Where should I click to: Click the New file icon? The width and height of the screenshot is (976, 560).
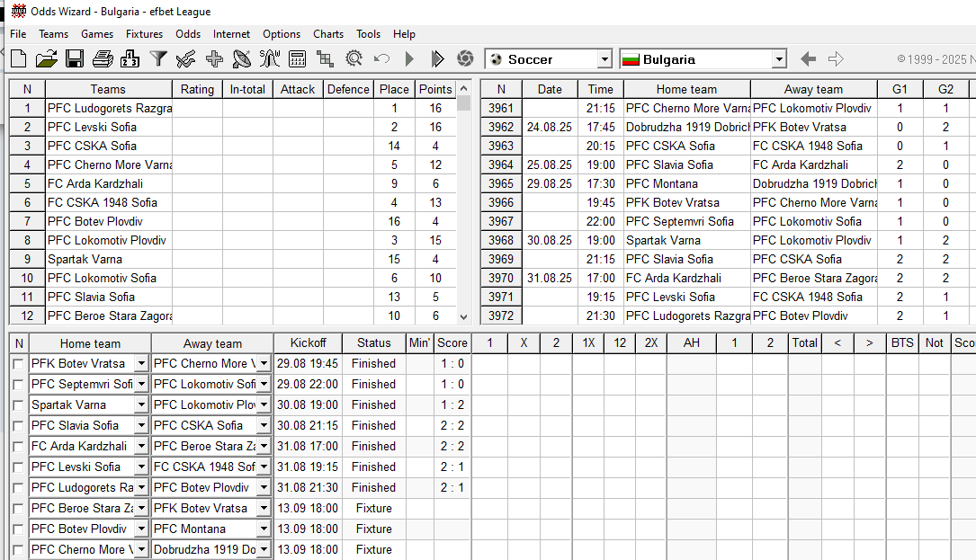click(19, 59)
